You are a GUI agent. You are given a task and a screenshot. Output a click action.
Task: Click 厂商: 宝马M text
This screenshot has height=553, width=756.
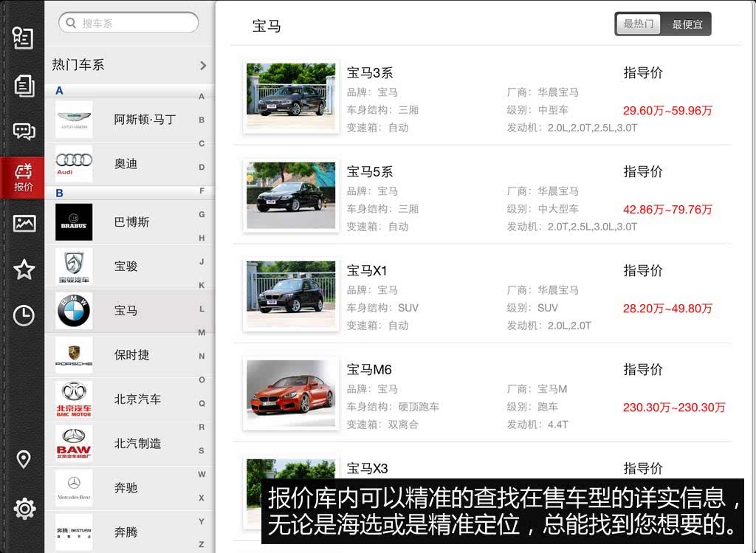[537, 389]
